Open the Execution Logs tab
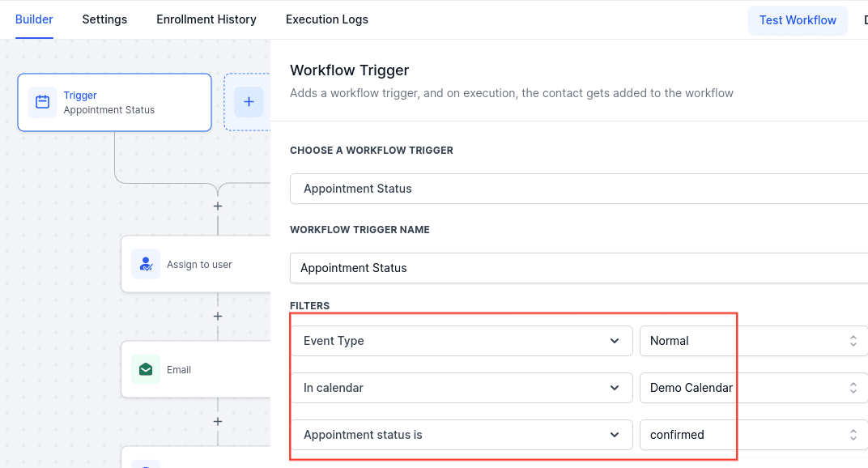Screen dimensions: 868x468 [326, 19]
